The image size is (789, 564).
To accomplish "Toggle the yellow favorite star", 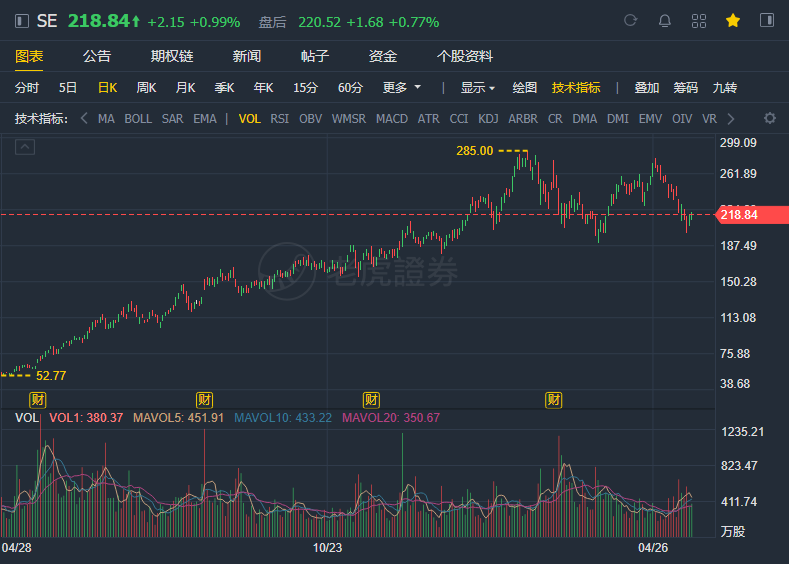I will click(733, 21).
